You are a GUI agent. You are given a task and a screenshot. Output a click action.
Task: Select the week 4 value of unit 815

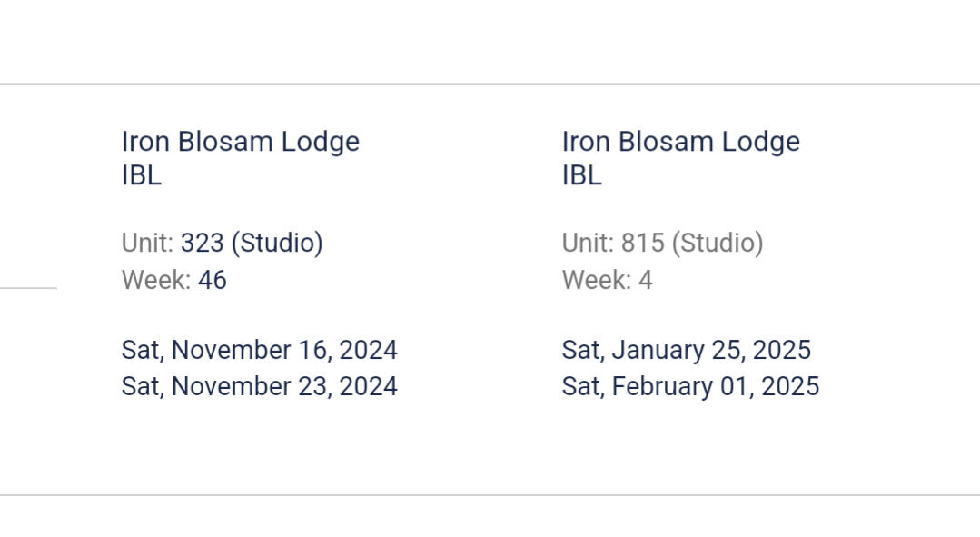tap(645, 281)
